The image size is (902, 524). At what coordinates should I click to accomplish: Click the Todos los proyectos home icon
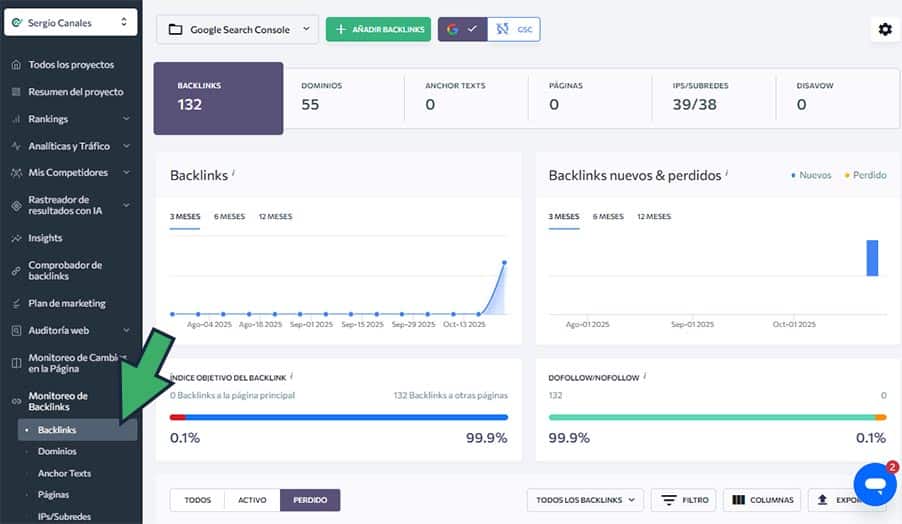(x=16, y=65)
